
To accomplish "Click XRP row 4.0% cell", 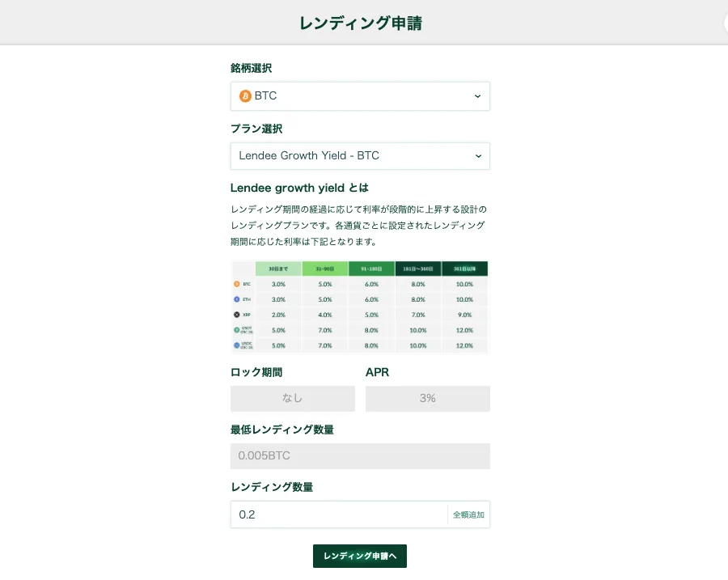I will pos(325,315).
